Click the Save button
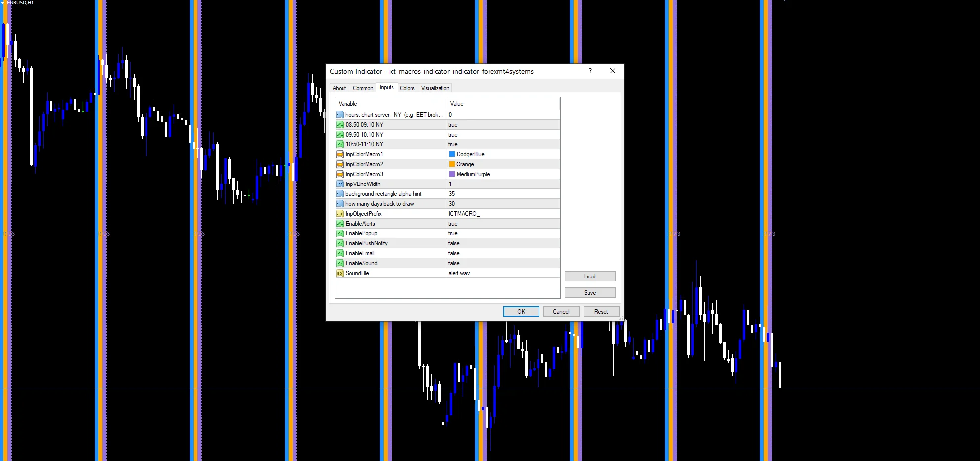 (x=590, y=293)
